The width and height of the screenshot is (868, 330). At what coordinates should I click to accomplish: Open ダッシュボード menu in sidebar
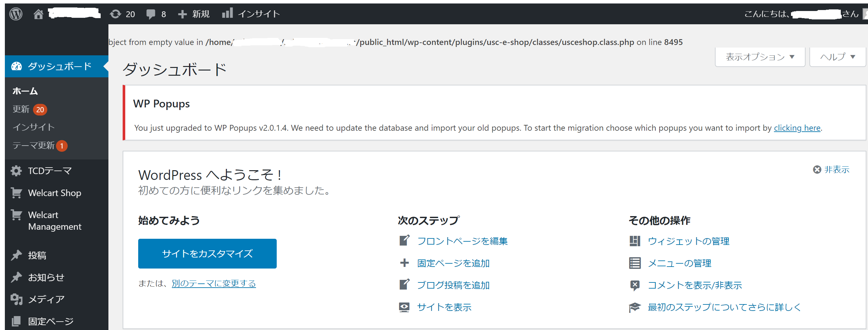57,66
